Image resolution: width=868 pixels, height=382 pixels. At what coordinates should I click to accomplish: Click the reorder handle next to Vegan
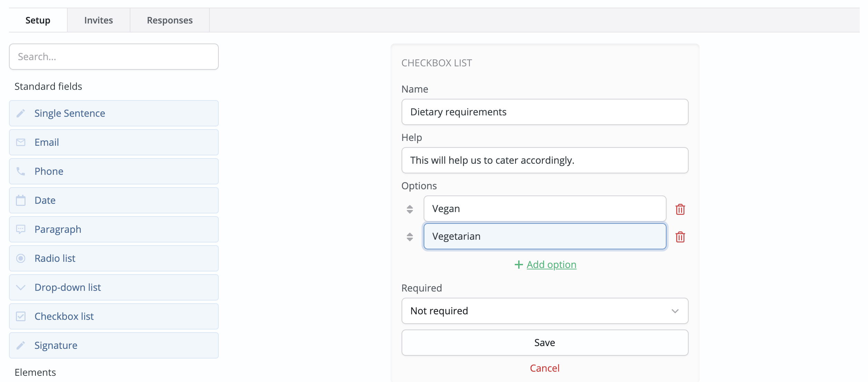[x=410, y=208]
